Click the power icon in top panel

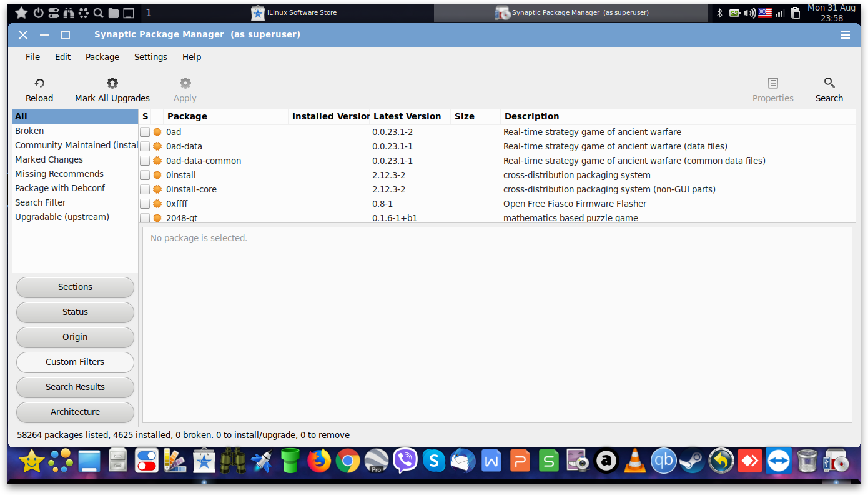click(x=38, y=12)
